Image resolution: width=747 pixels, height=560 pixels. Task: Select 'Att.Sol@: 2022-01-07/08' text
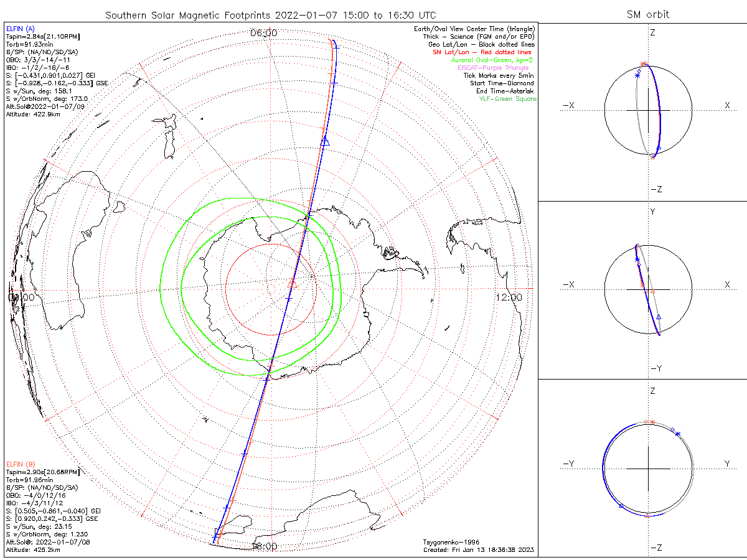pos(48,542)
